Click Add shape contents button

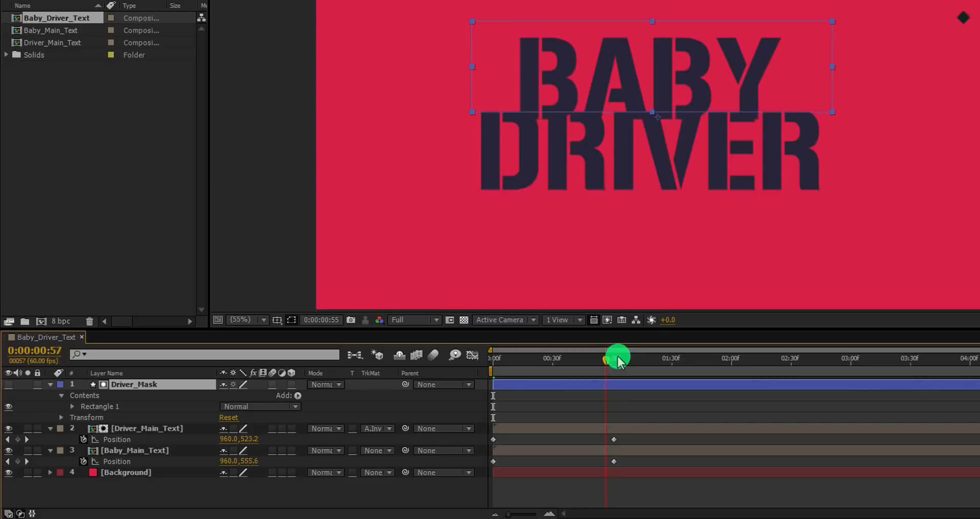(x=298, y=395)
